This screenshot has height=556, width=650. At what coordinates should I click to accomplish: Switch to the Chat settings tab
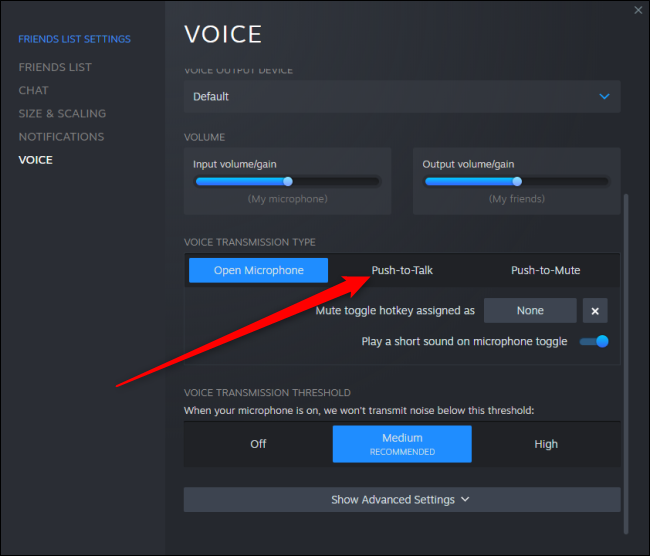click(x=33, y=90)
